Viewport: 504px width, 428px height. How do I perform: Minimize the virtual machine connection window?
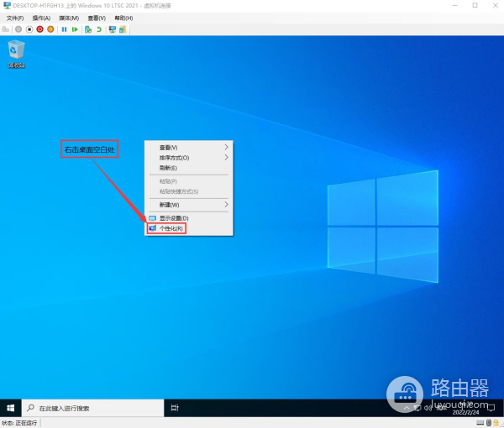pos(454,6)
